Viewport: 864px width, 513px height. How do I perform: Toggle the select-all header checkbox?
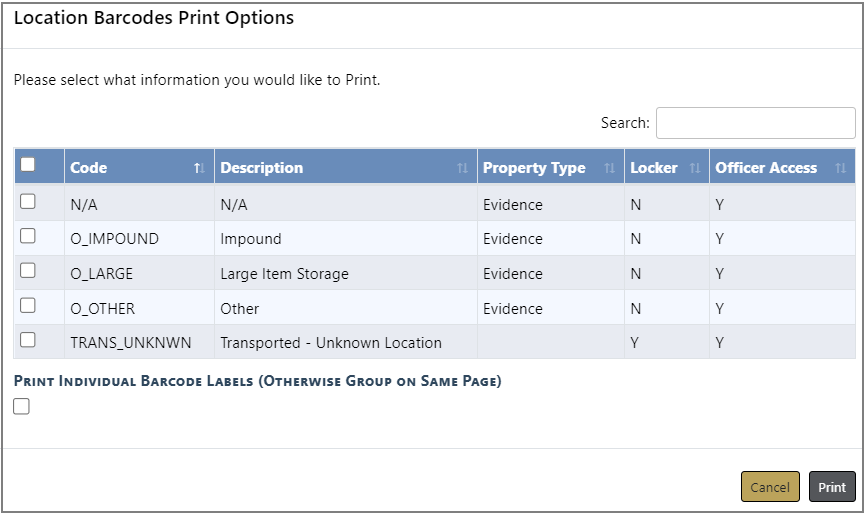[x=28, y=165]
